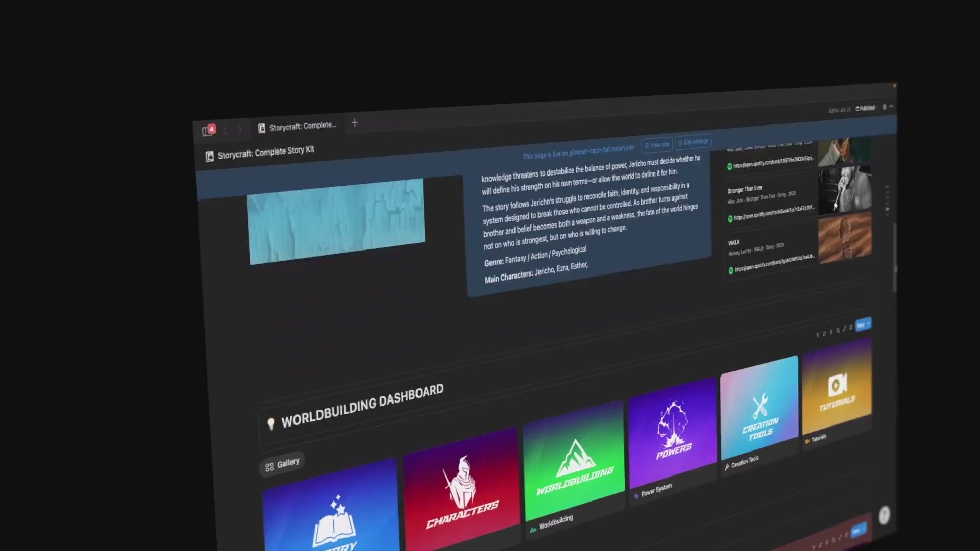Open a new tab with plus icon
Image resolution: width=980 pixels, height=551 pixels.
355,123
